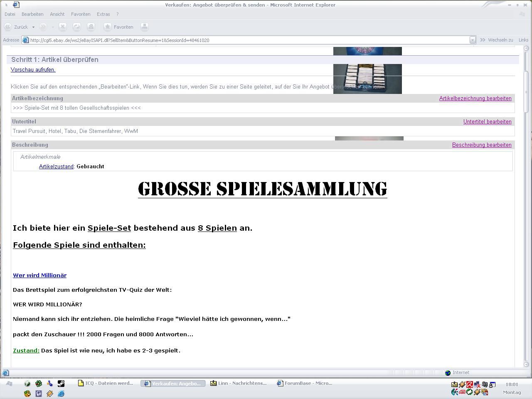Click the Wechseln zu button
The width and height of the screenshot is (532, 399).
[x=496, y=40]
